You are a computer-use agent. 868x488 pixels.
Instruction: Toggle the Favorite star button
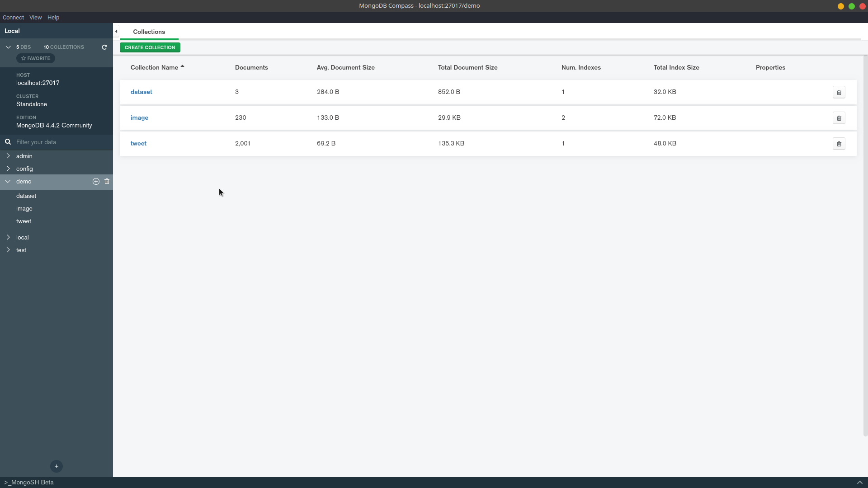(x=36, y=58)
